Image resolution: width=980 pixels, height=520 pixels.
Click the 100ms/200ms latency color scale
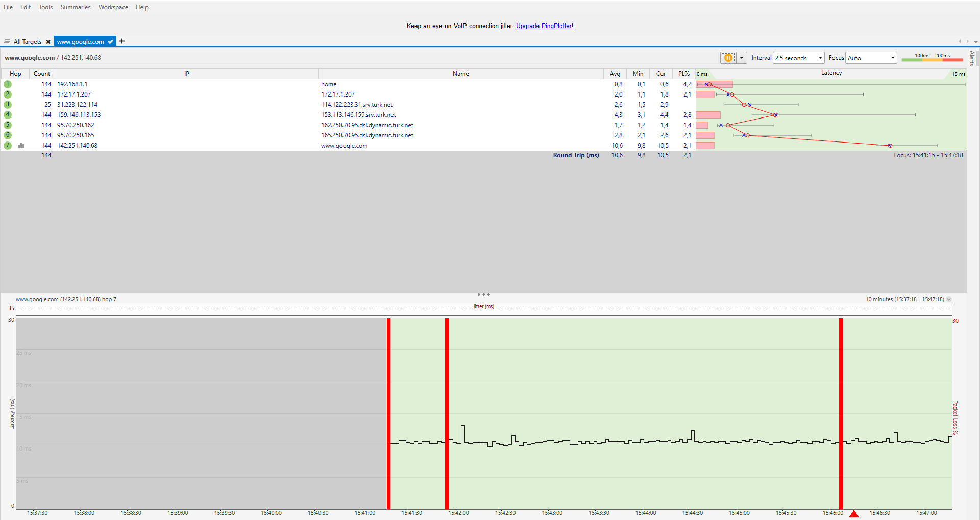pyautogui.click(x=932, y=58)
